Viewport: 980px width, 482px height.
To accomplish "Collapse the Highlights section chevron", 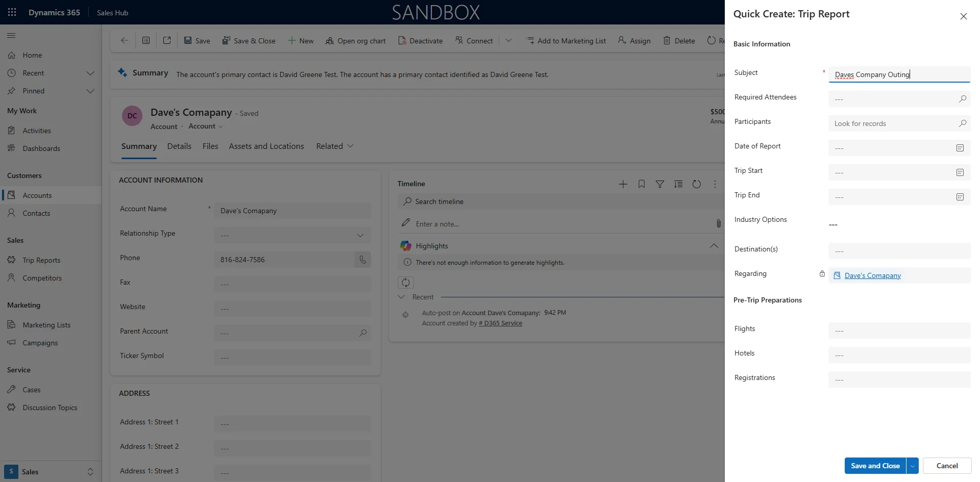I will coord(713,245).
